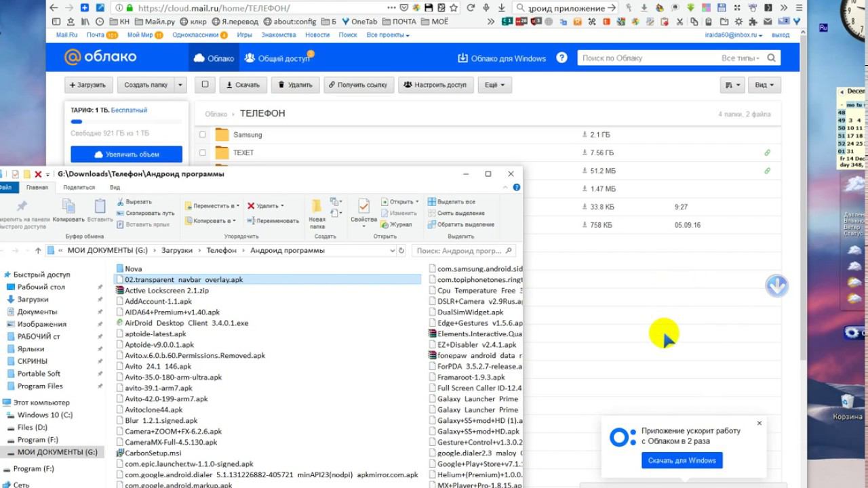The image size is (868, 488).
Task: Click the Cloud help question mark icon
Action: click(561, 58)
